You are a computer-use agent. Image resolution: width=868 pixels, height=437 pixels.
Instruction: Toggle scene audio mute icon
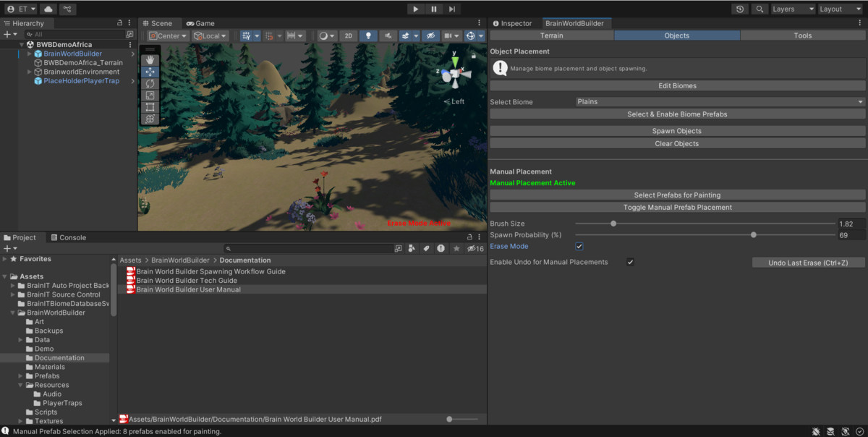tap(388, 35)
